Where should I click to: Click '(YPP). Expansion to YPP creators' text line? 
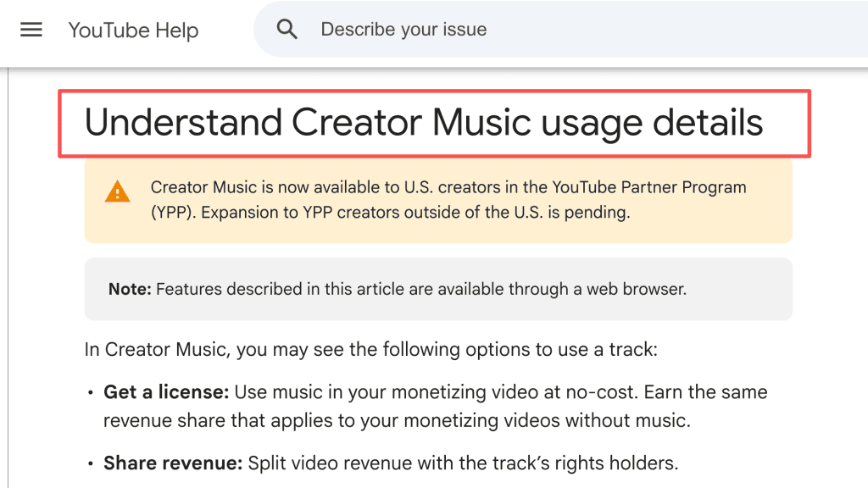(390, 213)
